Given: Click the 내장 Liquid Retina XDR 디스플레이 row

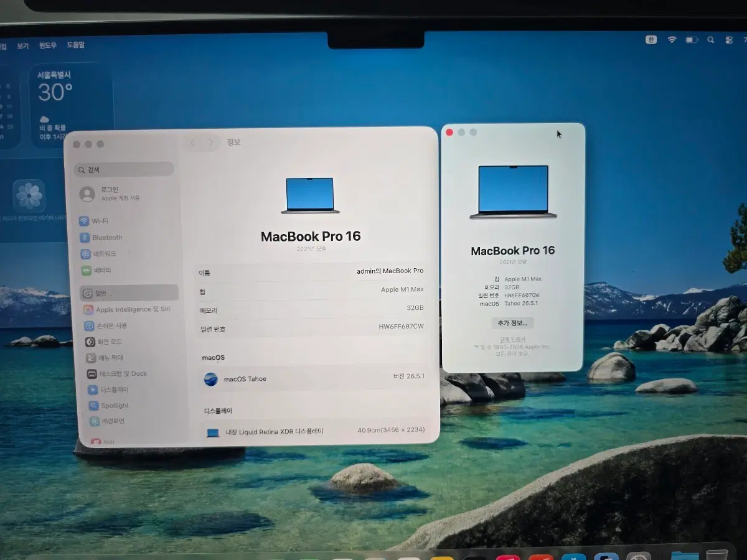Looking at the screenshot, I should (316, 431).
